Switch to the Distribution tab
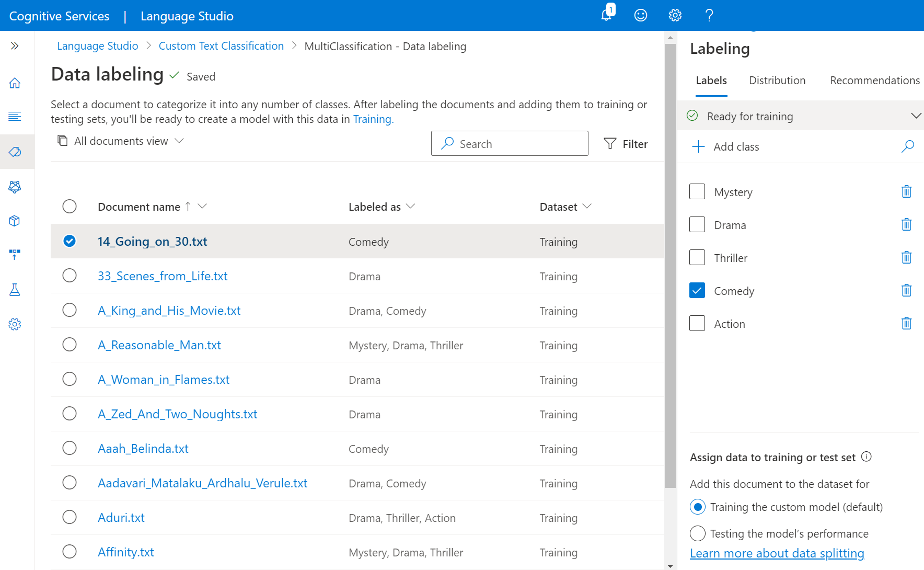Viewport: 924px width, 570px height. coord(777,81)
